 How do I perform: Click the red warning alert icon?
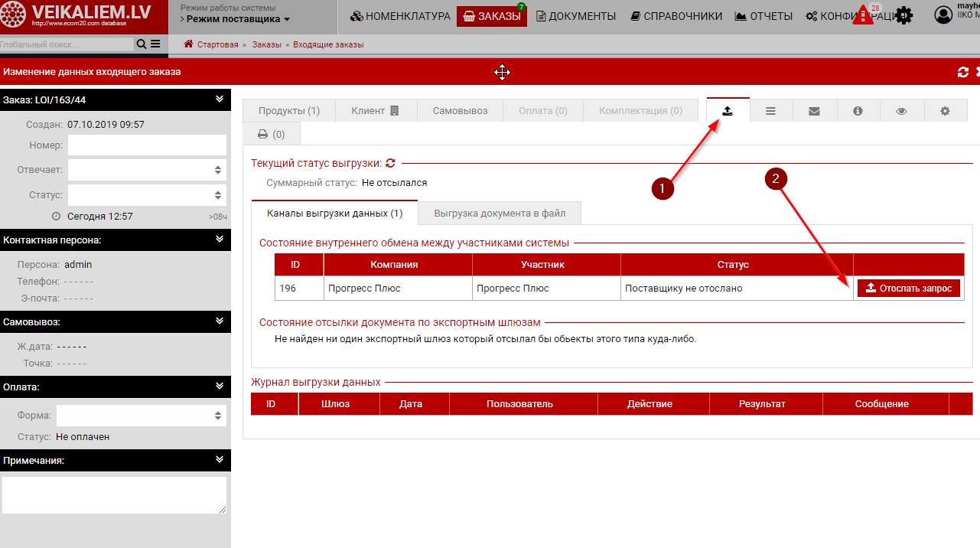point(862,16)
